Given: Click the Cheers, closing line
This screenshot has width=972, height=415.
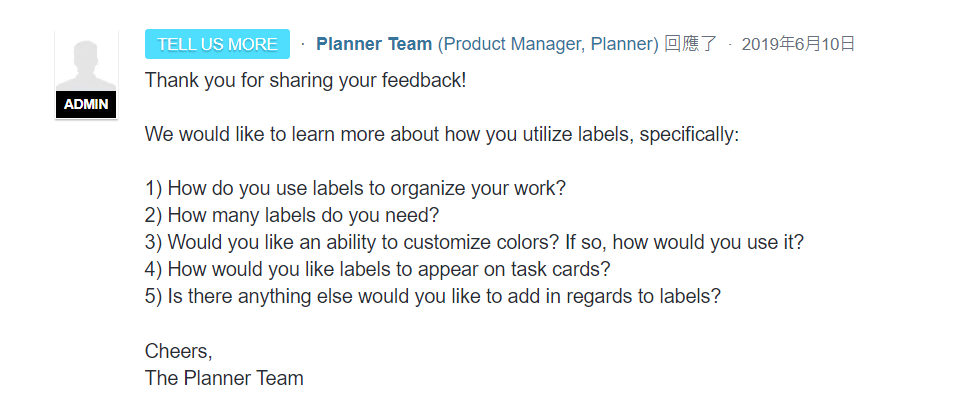Looking at the screenshot, I should pyautogui.click(x=179, y=351).
